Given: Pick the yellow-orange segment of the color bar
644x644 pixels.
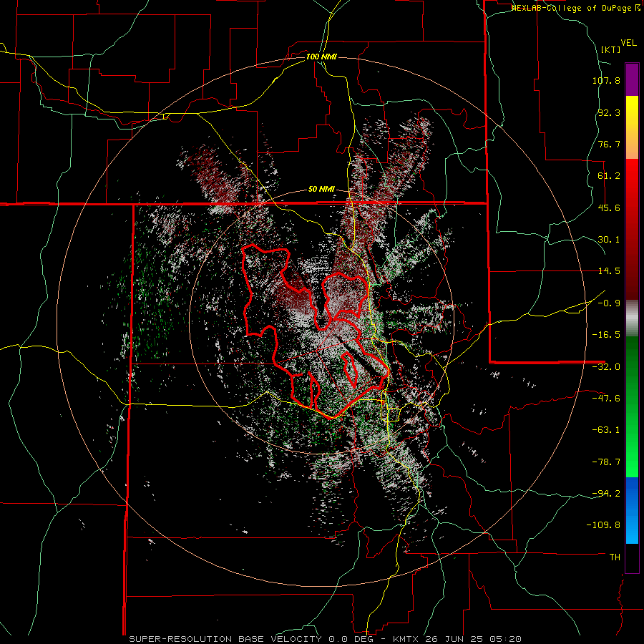Looking at the screenshot, I should [x=632, y=127].
